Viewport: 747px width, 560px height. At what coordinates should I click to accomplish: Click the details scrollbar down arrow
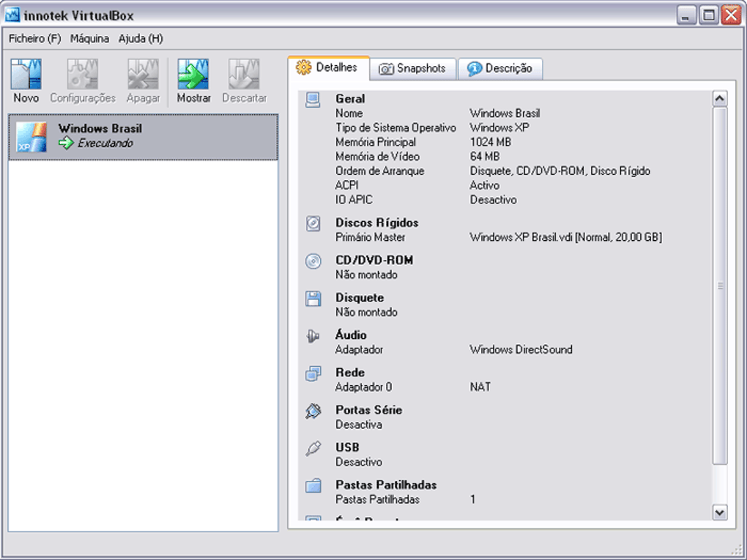click(719, 512)
